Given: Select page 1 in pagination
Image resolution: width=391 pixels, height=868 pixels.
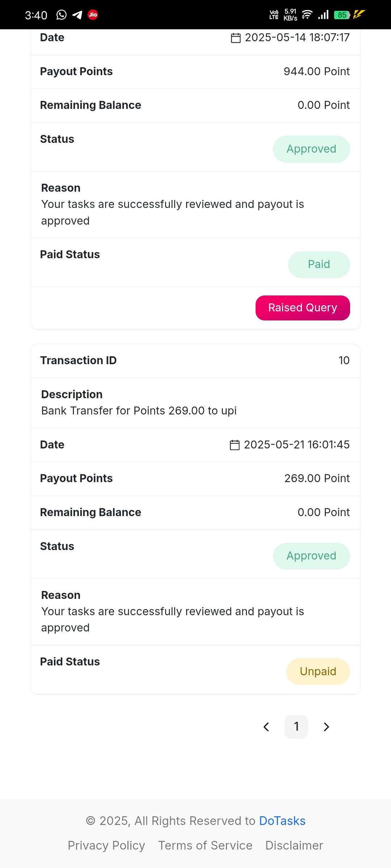Looking at the screenshot, I should [296, 727].
